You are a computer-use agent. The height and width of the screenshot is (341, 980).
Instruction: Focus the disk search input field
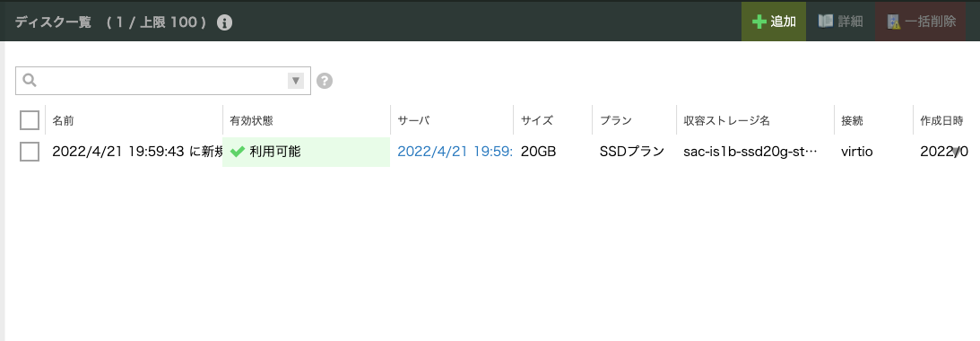pyautogui.click(x=162, y=81)
